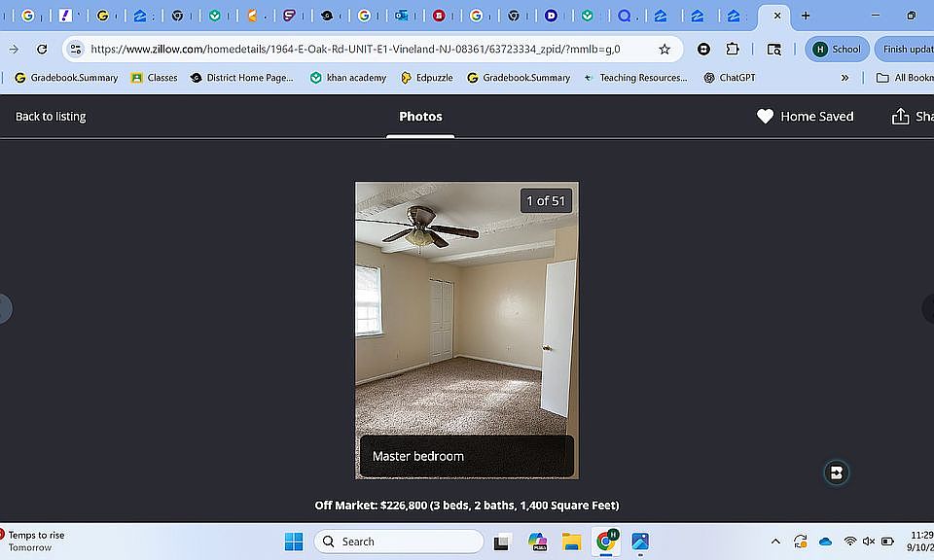Open the Photos app taskbar icon

tap(640, 542)
